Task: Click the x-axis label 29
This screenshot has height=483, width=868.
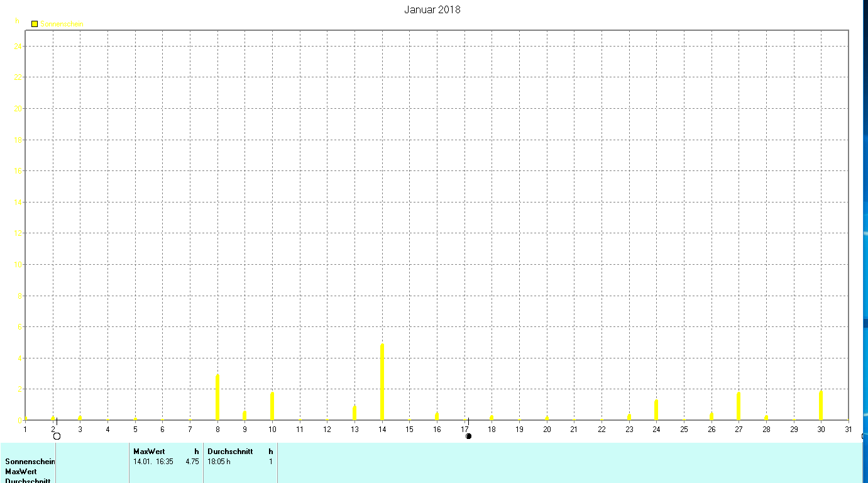Action: coord(794,430)
